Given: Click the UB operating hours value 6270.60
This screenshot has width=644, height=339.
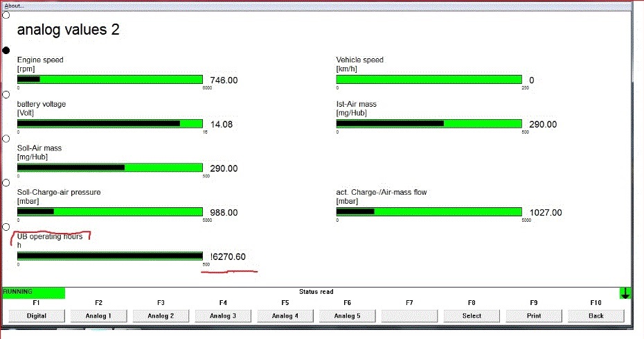Looking at the screenshot, I should coord(228,257).
